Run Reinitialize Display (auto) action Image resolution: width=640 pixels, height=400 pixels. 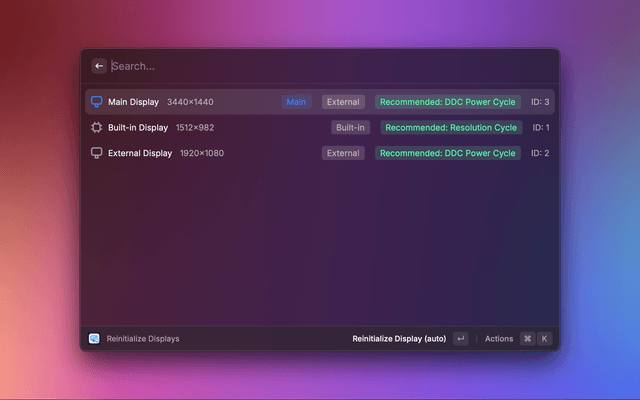coord(399,339)
